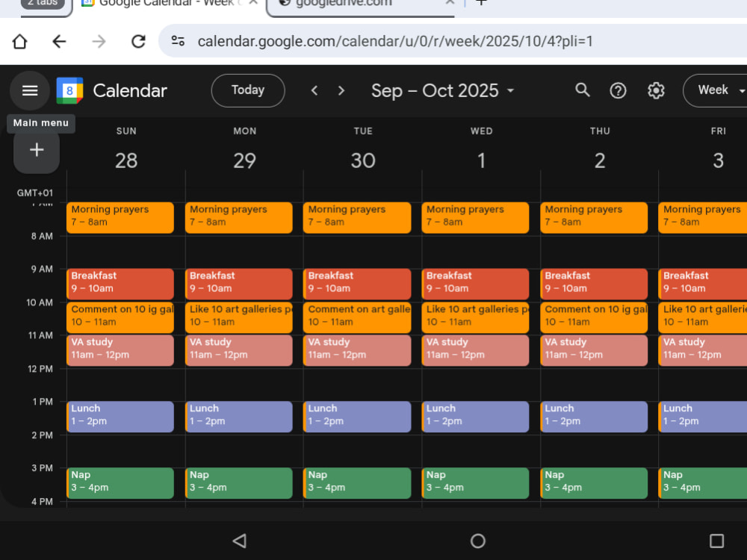Open Friday Morning prayers event
Image resolution: width=747 pixels, height=560 pixels.
coord(703,217)
